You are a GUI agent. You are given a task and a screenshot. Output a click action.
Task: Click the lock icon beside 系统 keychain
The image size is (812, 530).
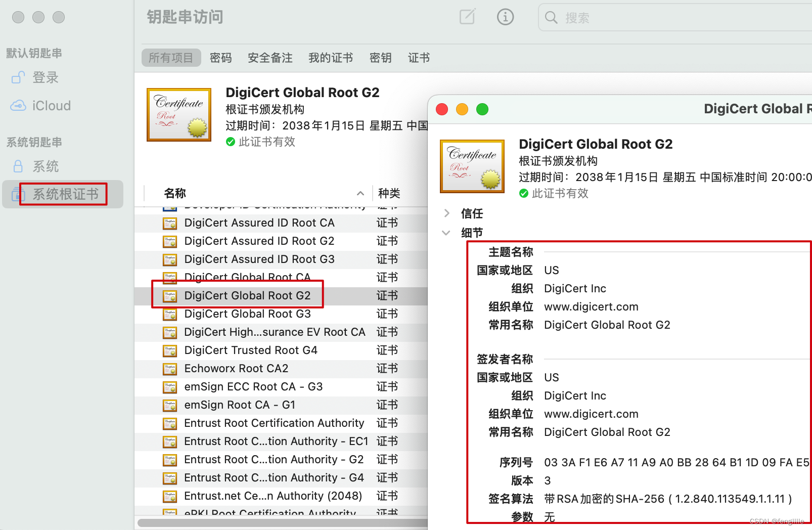19,166
